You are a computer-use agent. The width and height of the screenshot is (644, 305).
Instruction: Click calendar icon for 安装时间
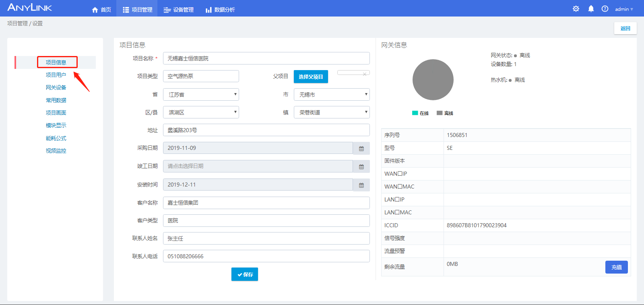(361, 185)
